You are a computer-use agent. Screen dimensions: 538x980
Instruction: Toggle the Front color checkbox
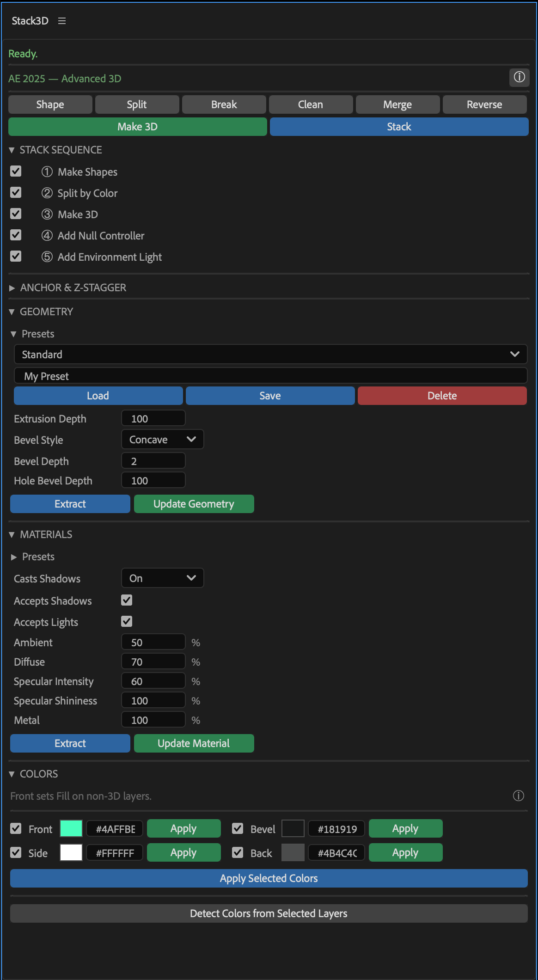point(16,828)
